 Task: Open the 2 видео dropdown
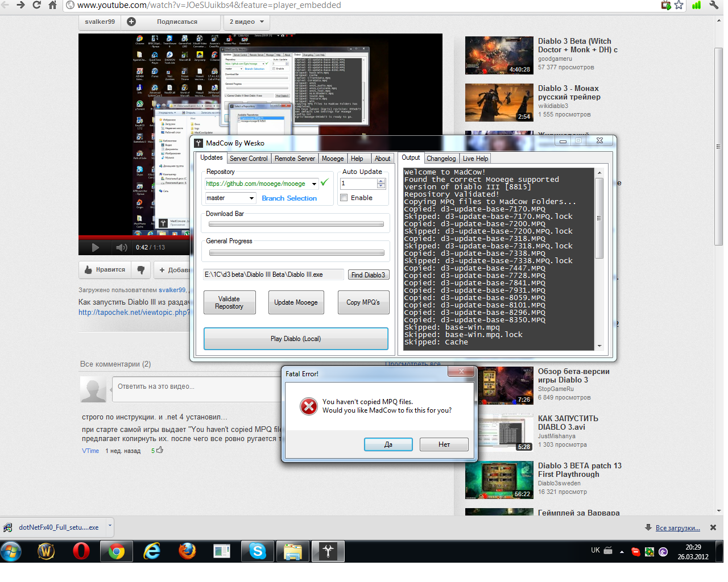click(247, 22)
